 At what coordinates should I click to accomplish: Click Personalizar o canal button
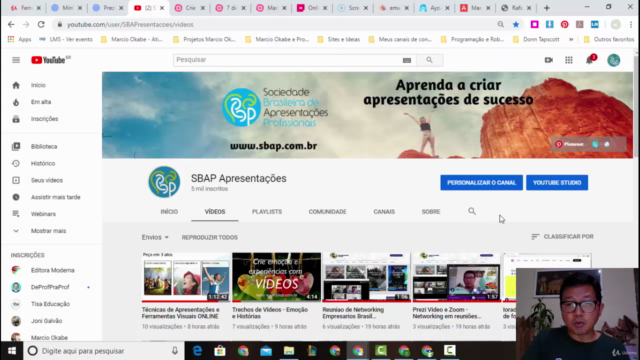tap(481, 182)
